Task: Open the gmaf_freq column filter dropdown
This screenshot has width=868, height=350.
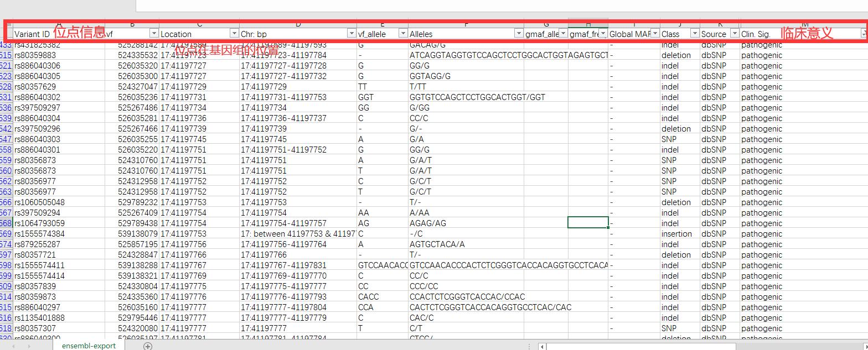Action: tap(603, 34)
